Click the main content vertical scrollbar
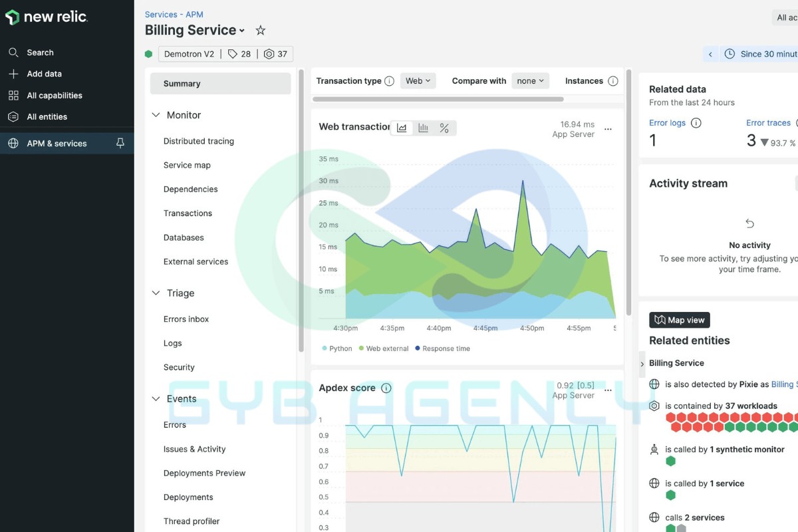The image size is (798, 532). (628, 193)
